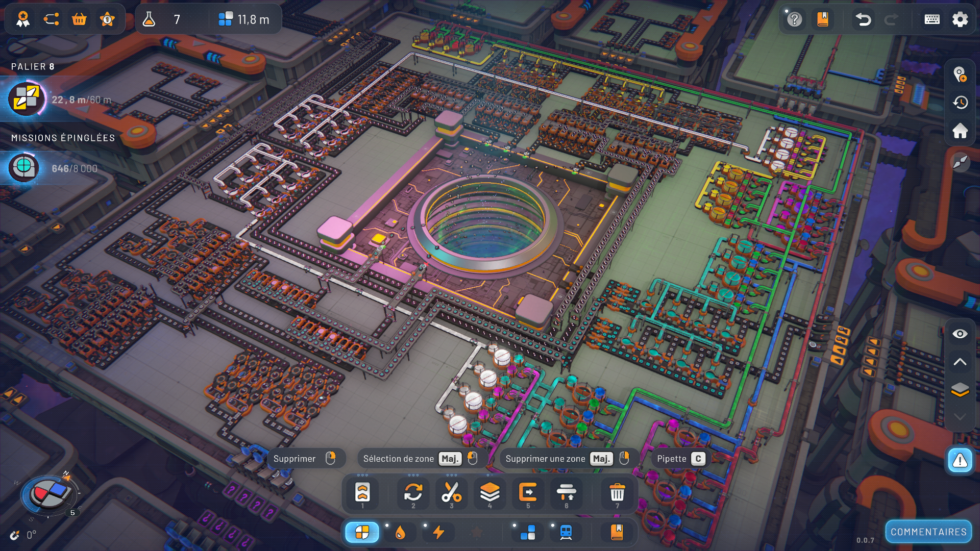980x551 pixels.
Task: Click the Pipette C button
Action: (x=680, y=459)
